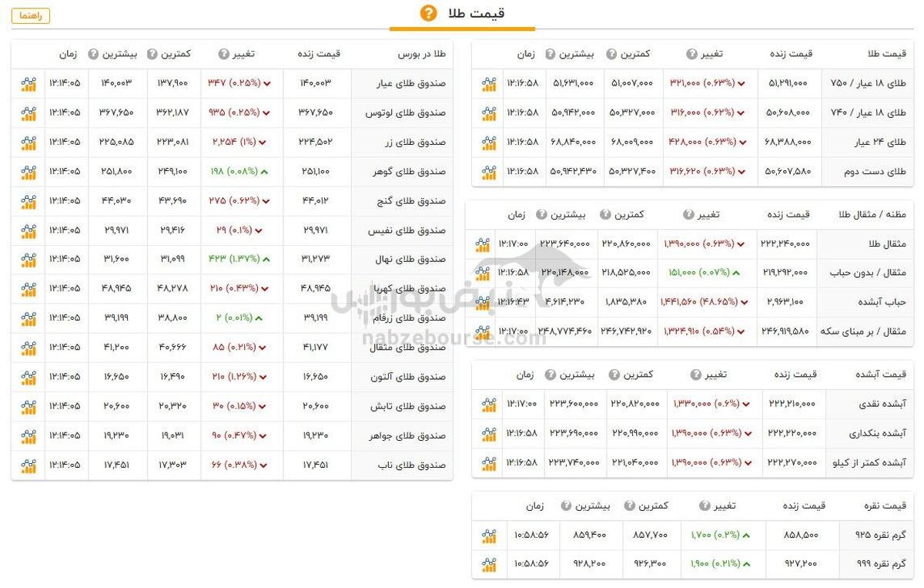Screen dimensions: 924x588
Task: Click the کمترین help icon in قیمت نقره table
Action: (x=630, y=506)
